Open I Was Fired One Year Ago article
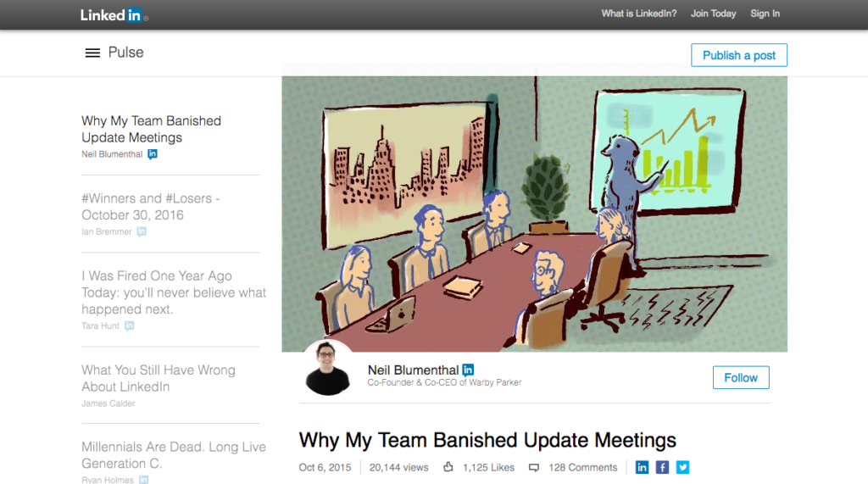868x484 pixels. [174, 292]
